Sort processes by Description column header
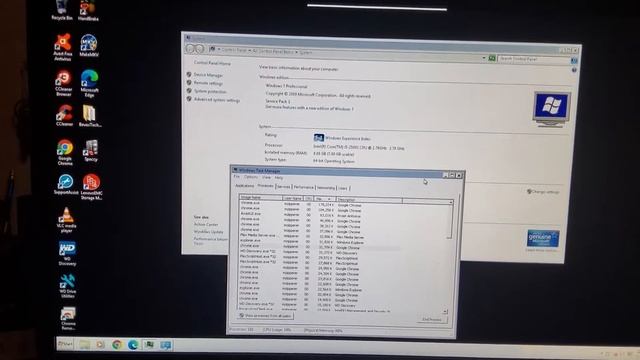Image resolution: width=640 pixels, height=360 pixels. tap(369, 200)
